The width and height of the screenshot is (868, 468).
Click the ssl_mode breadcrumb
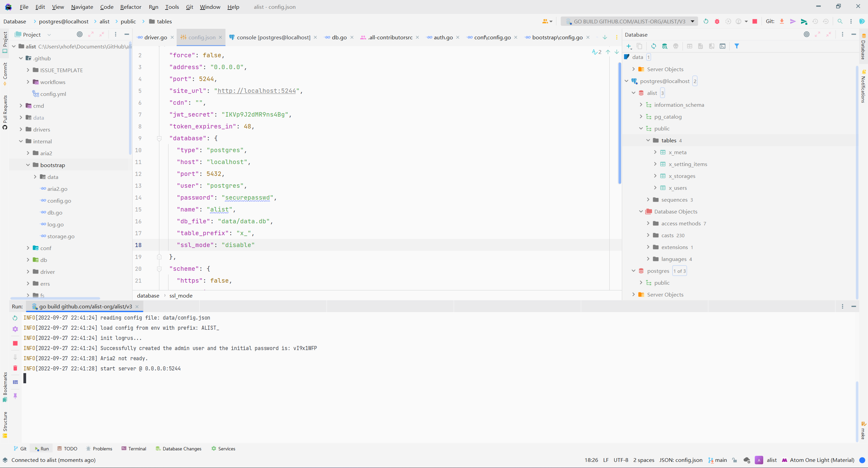click(181, 295)
